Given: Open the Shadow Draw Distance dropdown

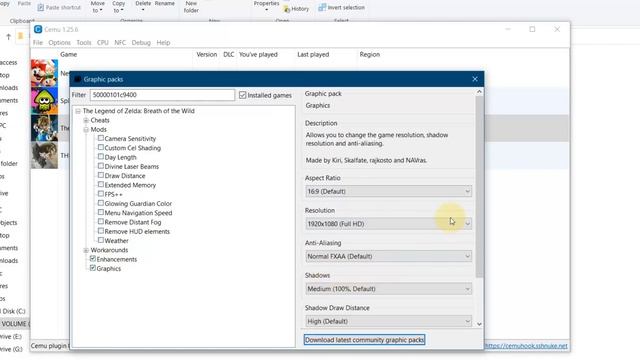Looking at the screenshot, I should (388, 321).
